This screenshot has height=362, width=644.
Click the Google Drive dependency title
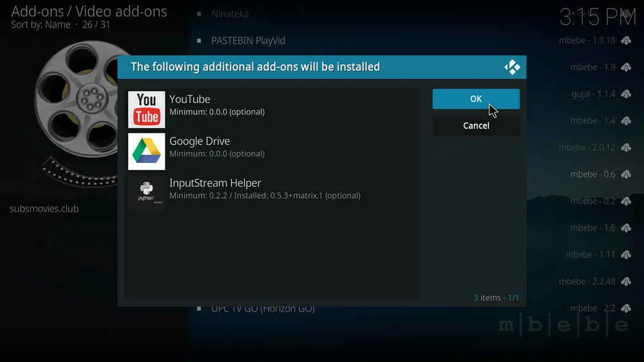pos(200,141)
